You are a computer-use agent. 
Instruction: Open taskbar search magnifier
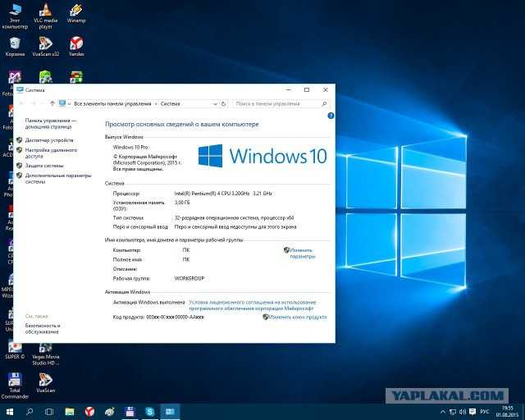(x=30, y=412)
